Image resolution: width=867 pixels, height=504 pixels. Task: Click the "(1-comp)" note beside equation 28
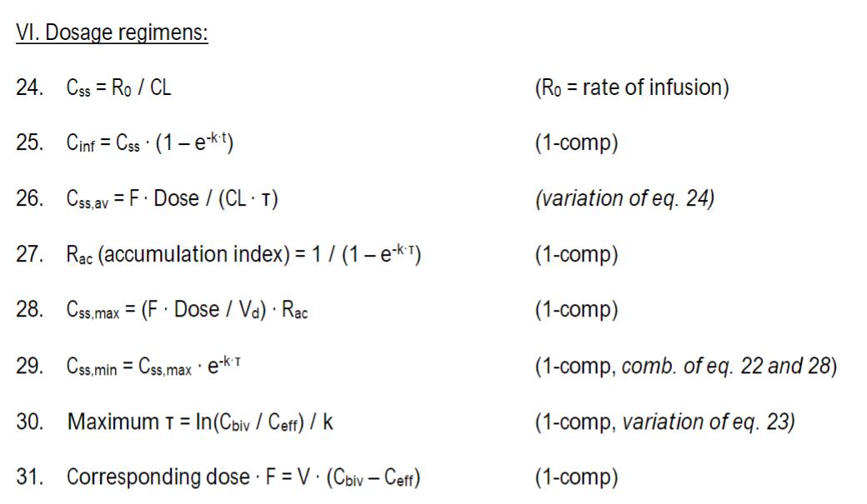click(576, 310)
